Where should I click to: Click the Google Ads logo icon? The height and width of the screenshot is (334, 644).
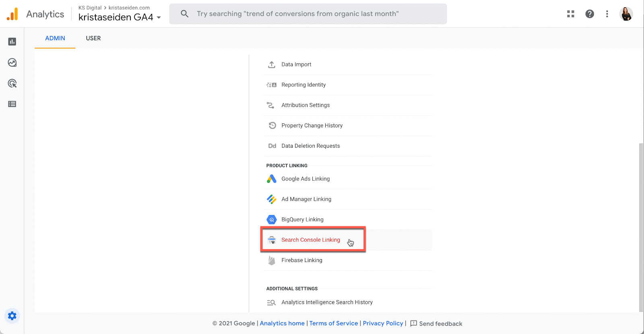click(x=272, y=179)
